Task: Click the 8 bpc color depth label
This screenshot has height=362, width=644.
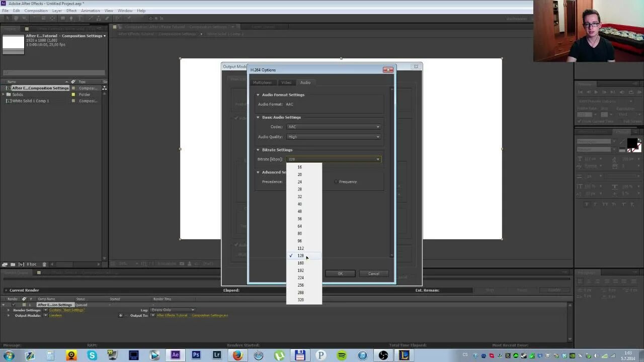Action: coord(31,264)
